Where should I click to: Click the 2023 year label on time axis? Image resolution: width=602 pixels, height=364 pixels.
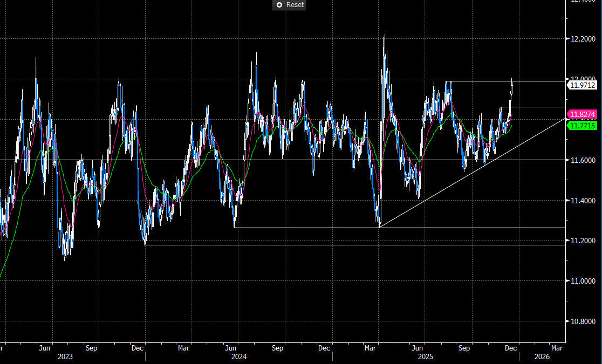tap(65, 356)
